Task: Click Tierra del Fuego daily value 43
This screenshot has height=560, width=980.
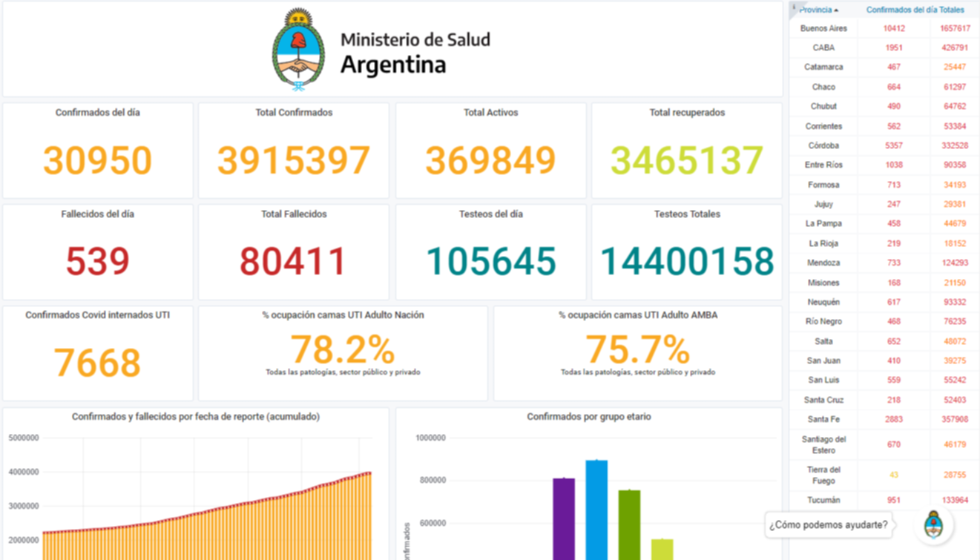Action: (894, 475)
